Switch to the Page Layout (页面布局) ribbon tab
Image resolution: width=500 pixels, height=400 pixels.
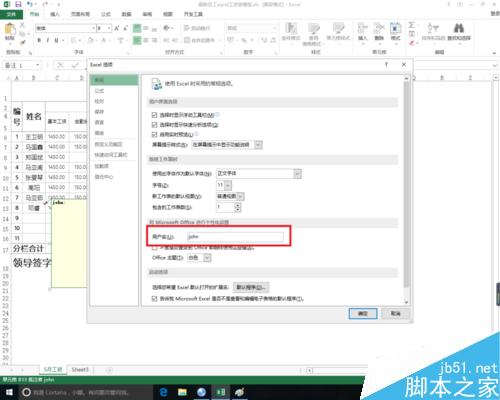(x=80, y=14)
